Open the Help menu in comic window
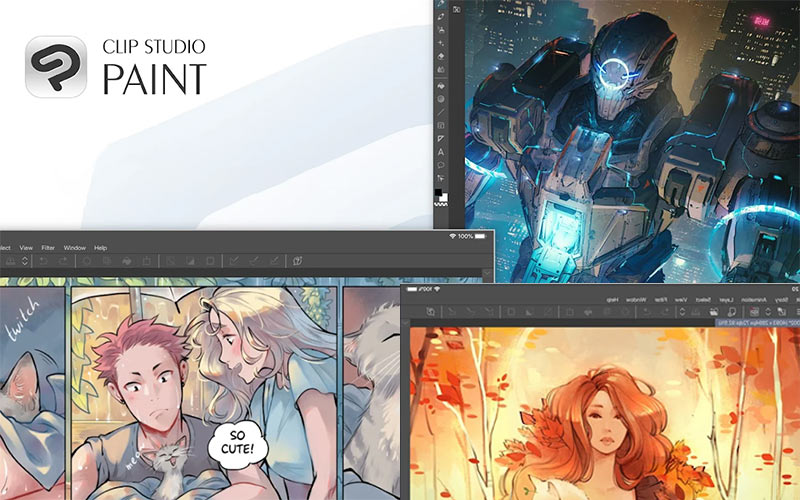The height and width of the screenshot is (500, 800). 101,247
